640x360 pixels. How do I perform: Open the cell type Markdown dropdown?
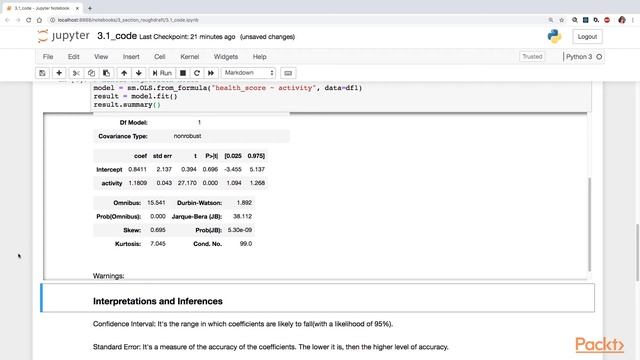tap(248, 73)
